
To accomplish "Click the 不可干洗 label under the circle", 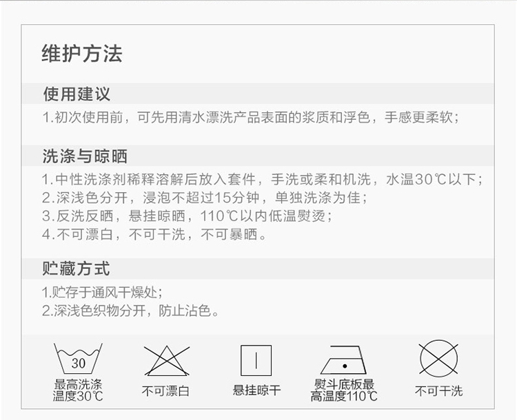I will click(x=439, y=391).
